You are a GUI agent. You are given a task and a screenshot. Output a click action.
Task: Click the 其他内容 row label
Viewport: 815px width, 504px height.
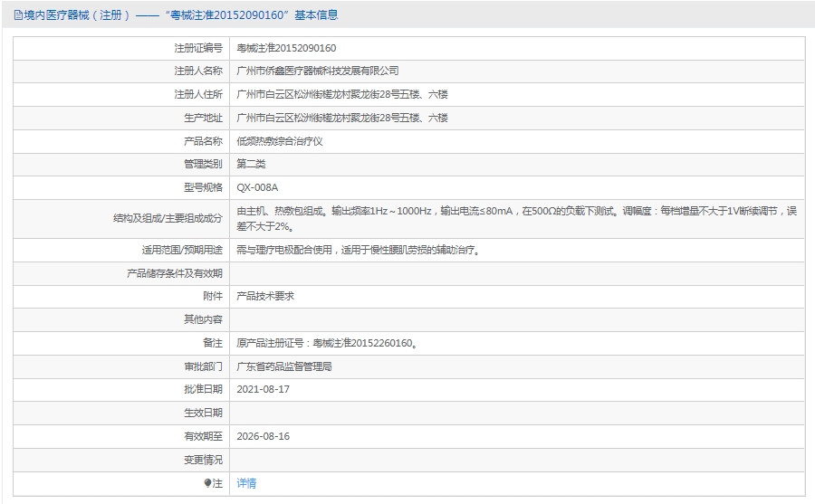(203, 319)
